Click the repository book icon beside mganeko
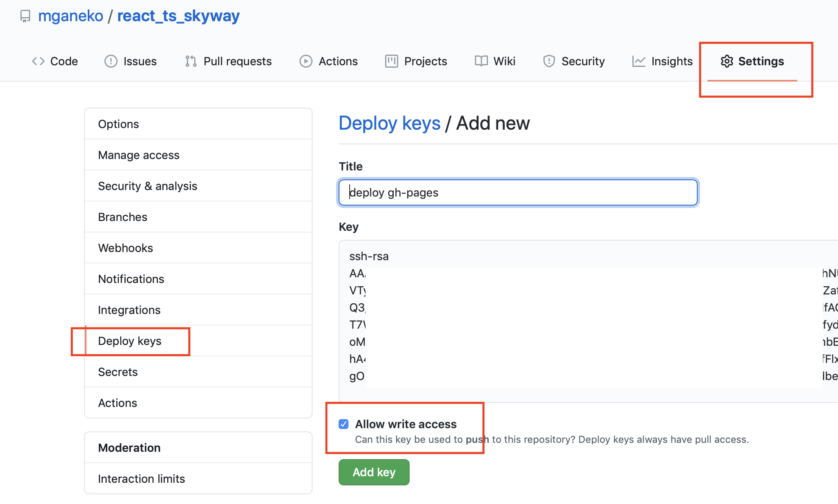The height and width of the screenshot is (504, 838). click(x=25, y=16)
